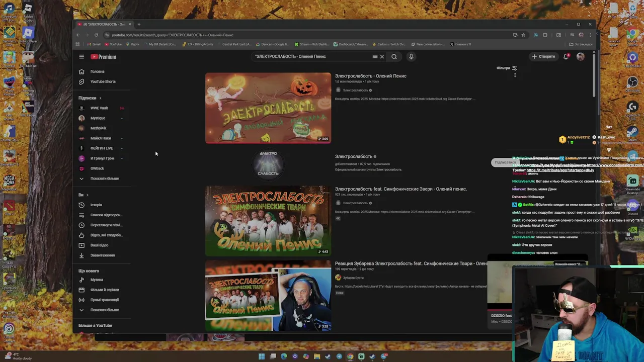This screenshot has height=362, width=644.
Task: Click the YouTube Premium logo
Action: (103, 57)
